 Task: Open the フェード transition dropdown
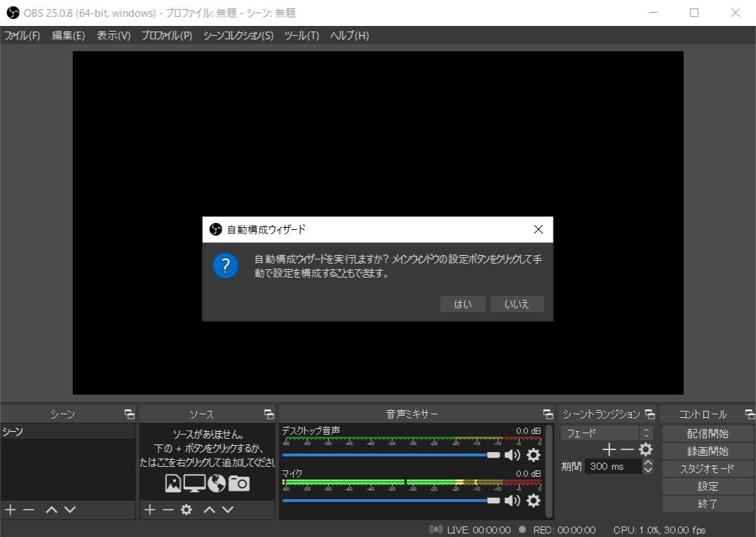point(607,433)
